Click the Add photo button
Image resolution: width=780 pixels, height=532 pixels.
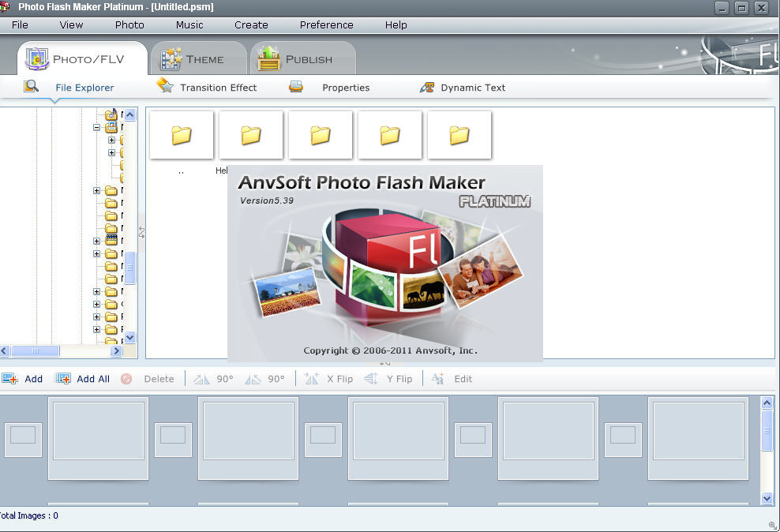tap(22, 379)
